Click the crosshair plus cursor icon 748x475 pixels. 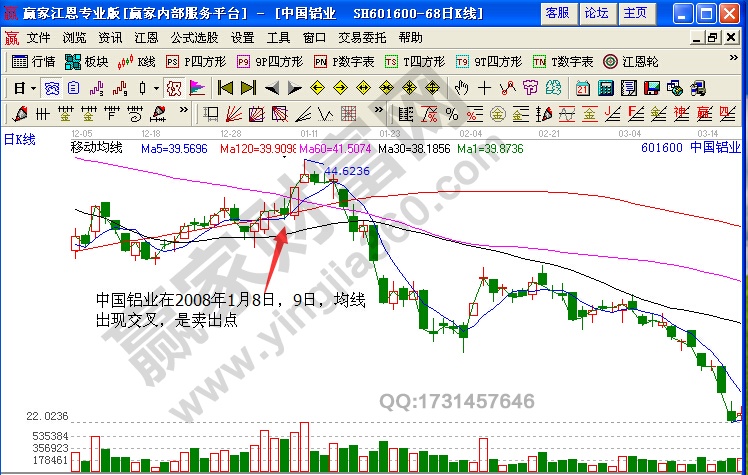click(485, 87)
